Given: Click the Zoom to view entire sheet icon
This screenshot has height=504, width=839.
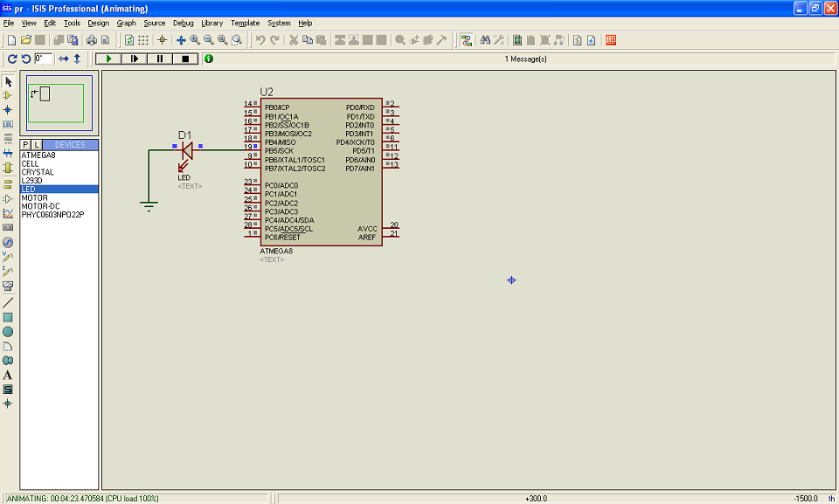Looking at the screenshot, I should click(x=223, y=40).
